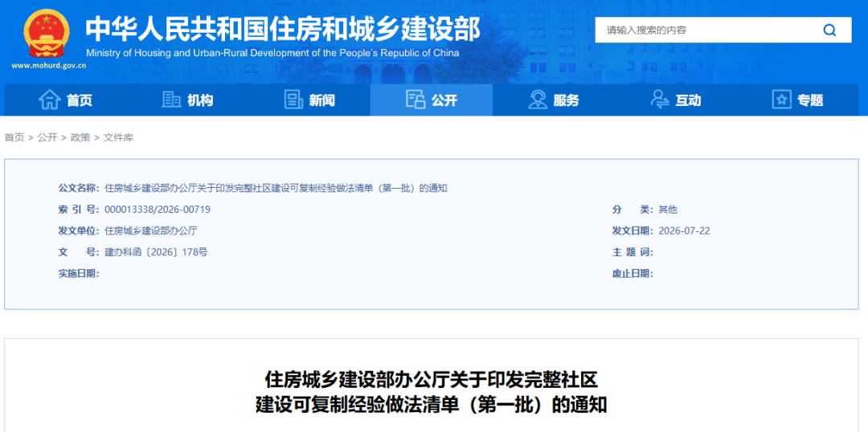This screenshot has width=868, height=432.
Task: Click the document name in 公文名称 row
Action: click(x=276, y=189)
